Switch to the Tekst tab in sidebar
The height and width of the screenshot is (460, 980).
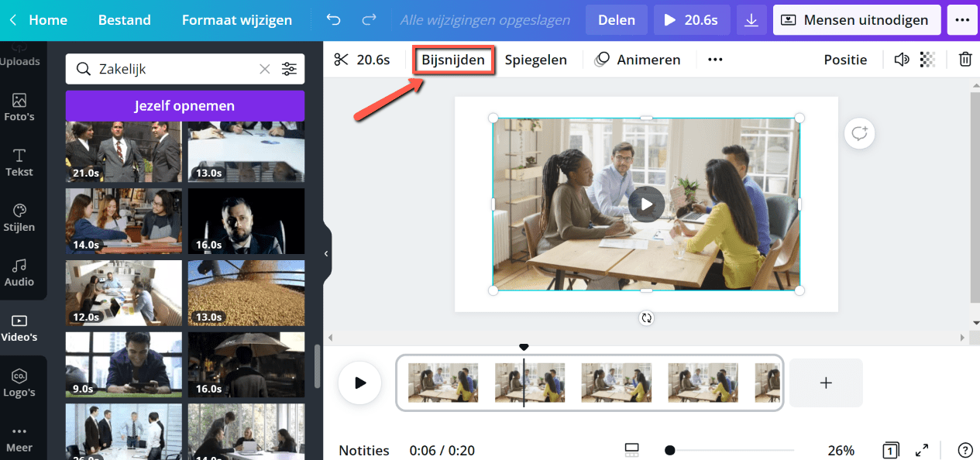pos(19,163)
